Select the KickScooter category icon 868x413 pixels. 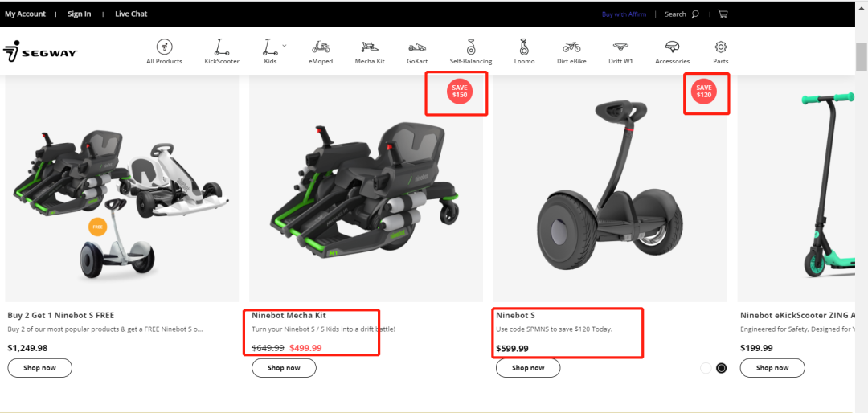pyautogui.click(x=221, y=47)
